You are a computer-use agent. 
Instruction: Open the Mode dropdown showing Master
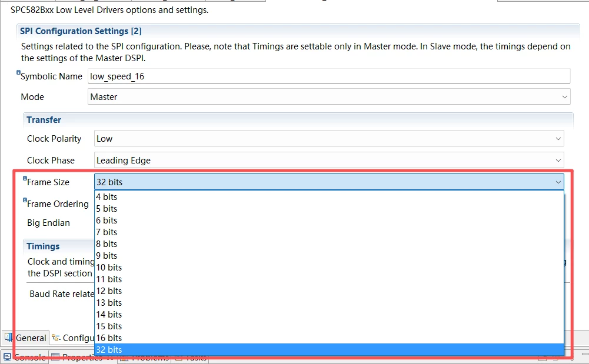click(x=329, y=97)
